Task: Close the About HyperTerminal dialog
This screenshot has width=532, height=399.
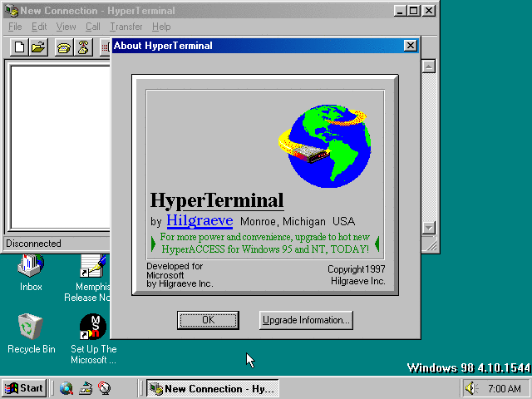Action: pos(410,46)
